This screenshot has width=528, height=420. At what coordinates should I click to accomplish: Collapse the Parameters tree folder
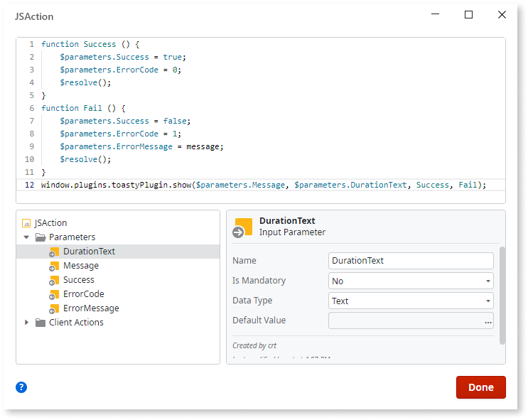[x=27, y=237]
